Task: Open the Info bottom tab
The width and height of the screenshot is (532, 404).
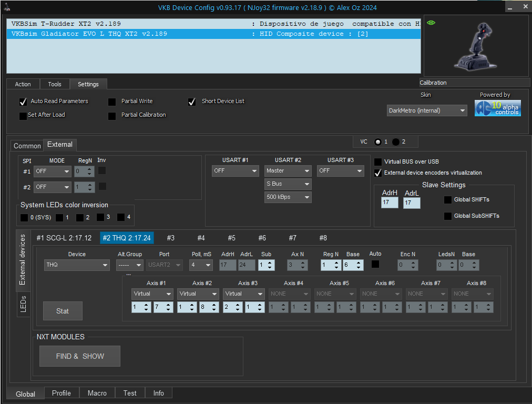Action: (158, 393)
